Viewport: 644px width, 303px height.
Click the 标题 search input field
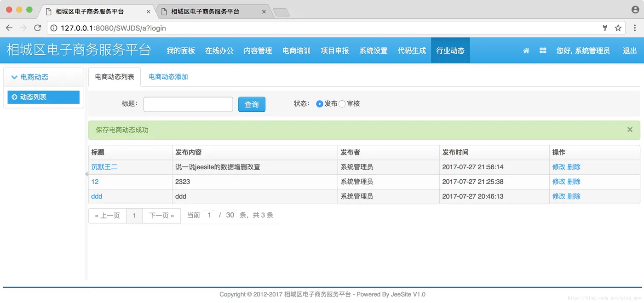pyautogui.click(x=188, y=104)
